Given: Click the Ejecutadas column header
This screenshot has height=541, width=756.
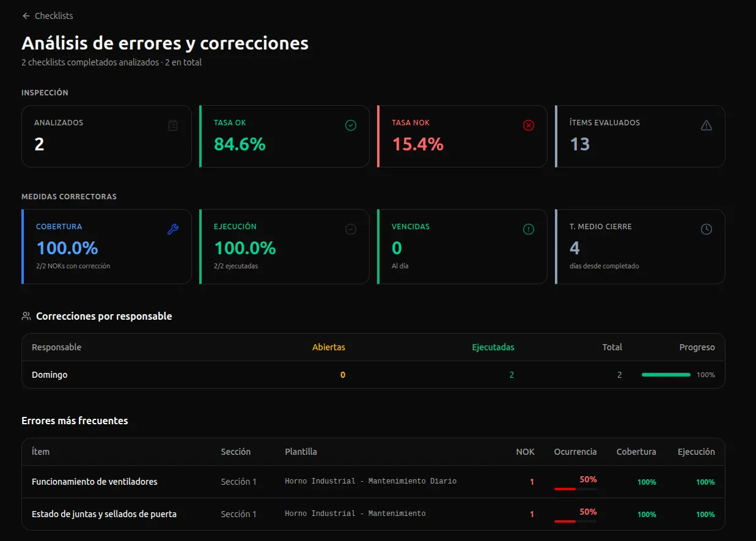Looking at the screenshot, I should [493, 347].
